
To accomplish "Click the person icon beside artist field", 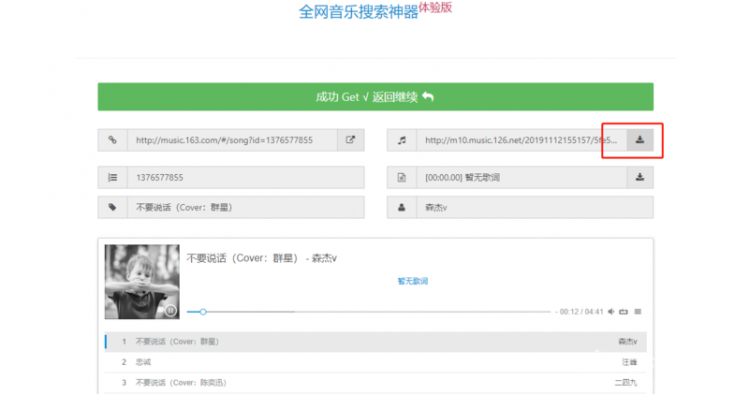I will [402, 207].
